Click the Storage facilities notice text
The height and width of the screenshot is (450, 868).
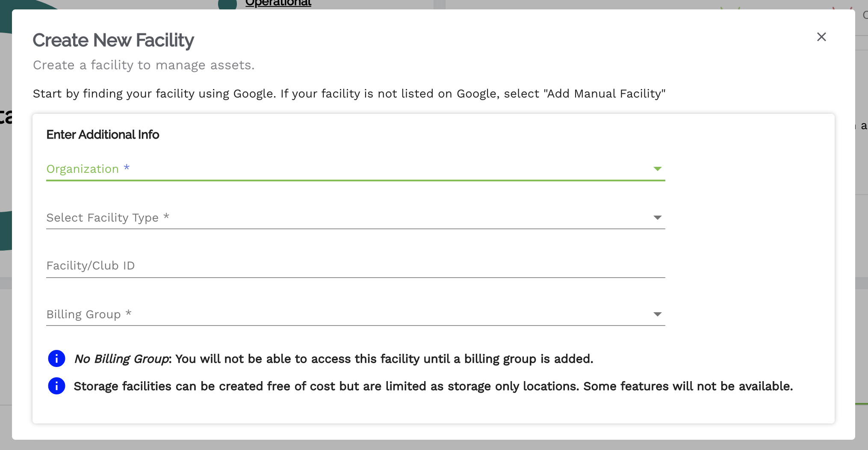tap(433, 386)
